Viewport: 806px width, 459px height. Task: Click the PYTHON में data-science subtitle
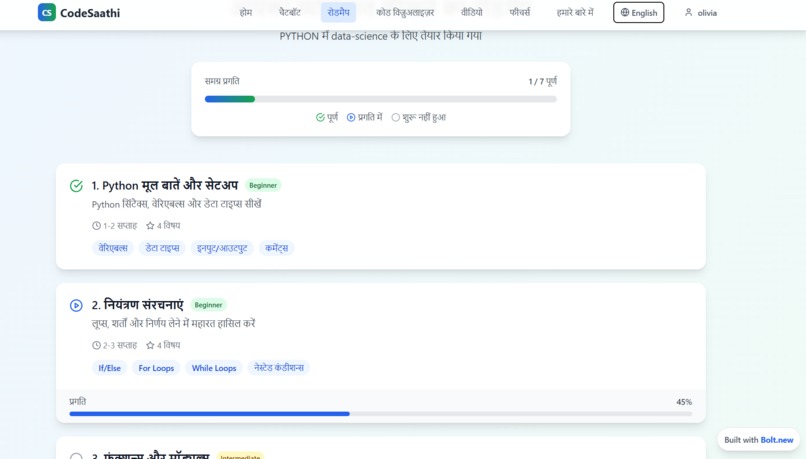(381, 36)
